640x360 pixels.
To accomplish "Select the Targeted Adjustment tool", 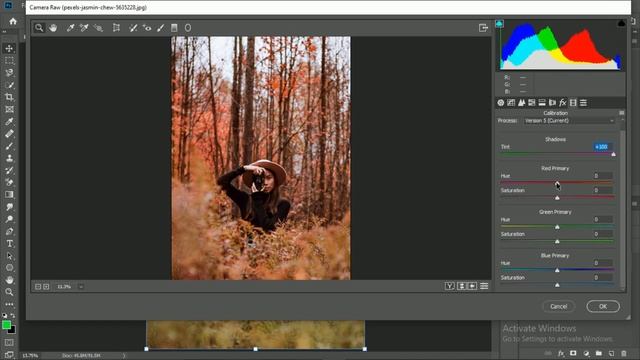I will (98, 28).
